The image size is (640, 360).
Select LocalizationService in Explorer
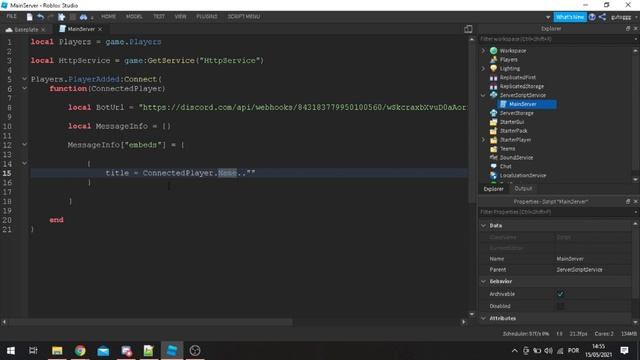point(522,176)
